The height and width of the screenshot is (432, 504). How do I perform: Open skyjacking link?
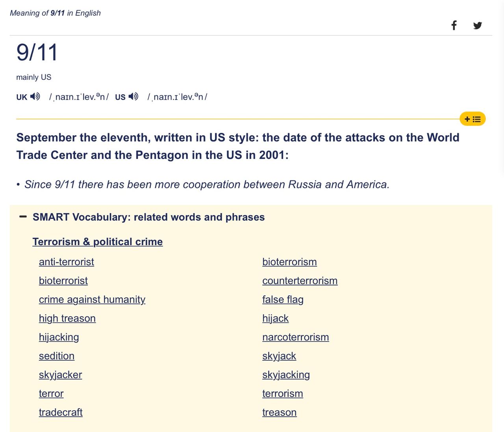286,375
